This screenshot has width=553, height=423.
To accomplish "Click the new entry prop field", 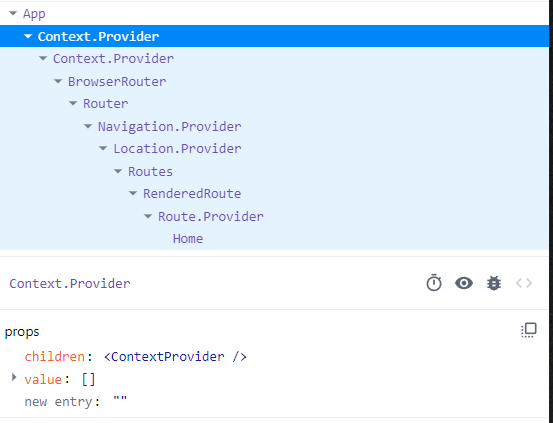I will [x=76, y=402].
